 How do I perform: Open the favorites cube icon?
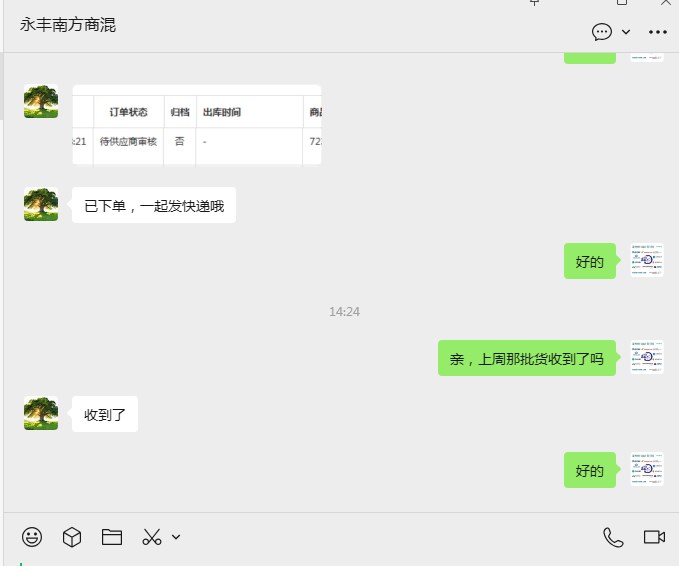(72, 537)
